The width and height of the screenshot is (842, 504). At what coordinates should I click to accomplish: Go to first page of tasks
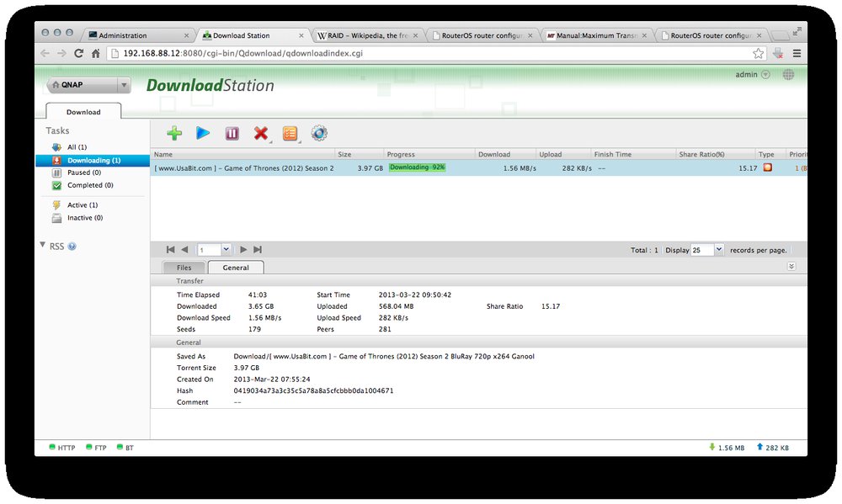[x=170, y=250]
